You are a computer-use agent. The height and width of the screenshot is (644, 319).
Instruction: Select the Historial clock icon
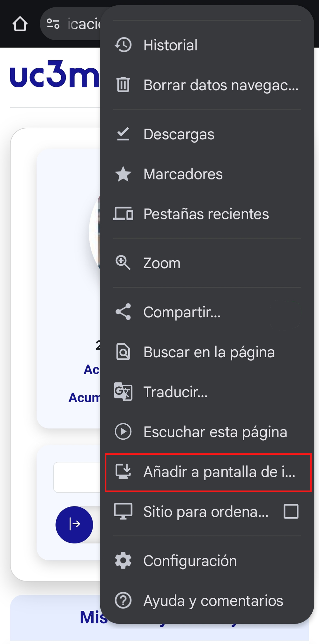pos(123,45)
